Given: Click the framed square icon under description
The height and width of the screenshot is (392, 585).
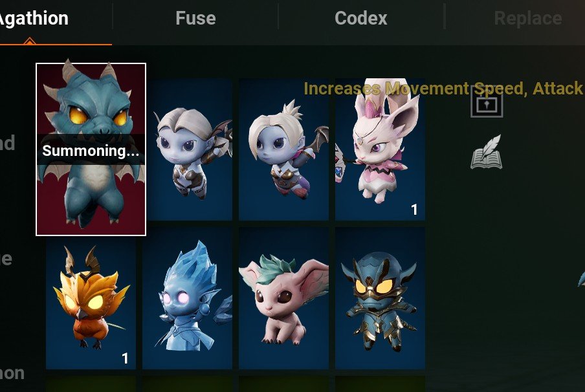Looking at the screenshot, I should [487, 102].
